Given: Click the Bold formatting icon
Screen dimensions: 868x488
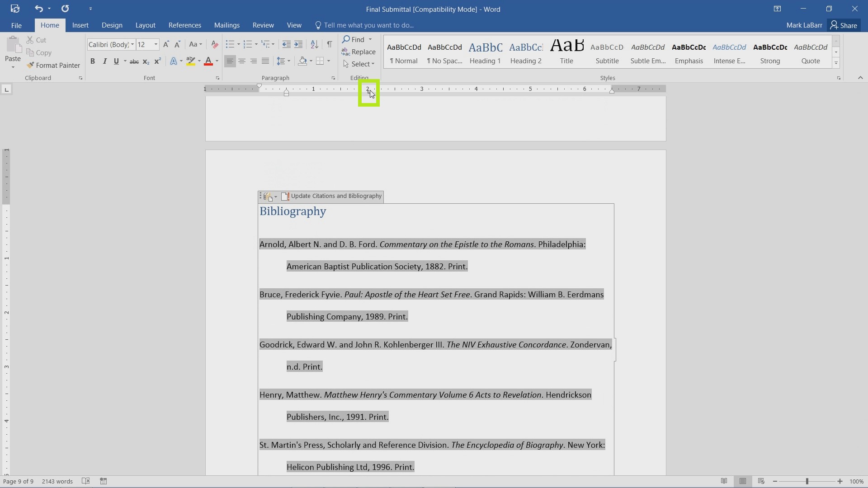Looking at the screenshot, I should pyautogui.click(x=92, y=61).
